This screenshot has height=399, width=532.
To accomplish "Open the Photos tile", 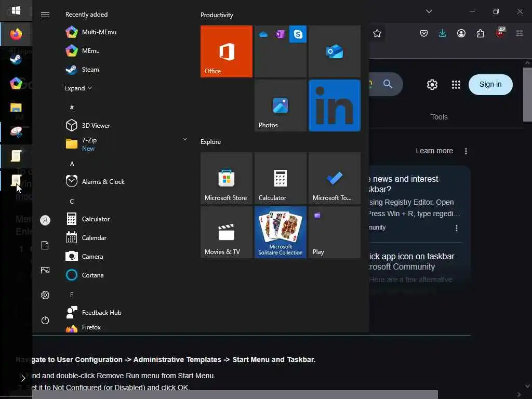I will [281, 105].
